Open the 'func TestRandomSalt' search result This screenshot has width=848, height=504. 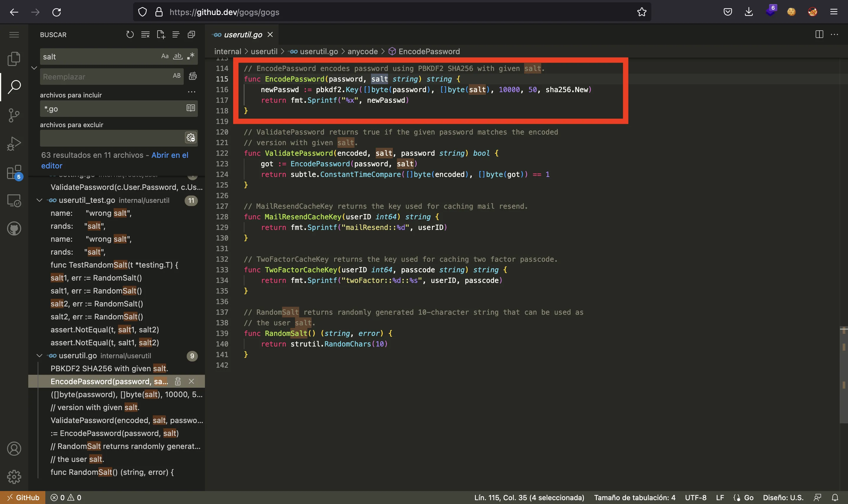click(114, 265)
